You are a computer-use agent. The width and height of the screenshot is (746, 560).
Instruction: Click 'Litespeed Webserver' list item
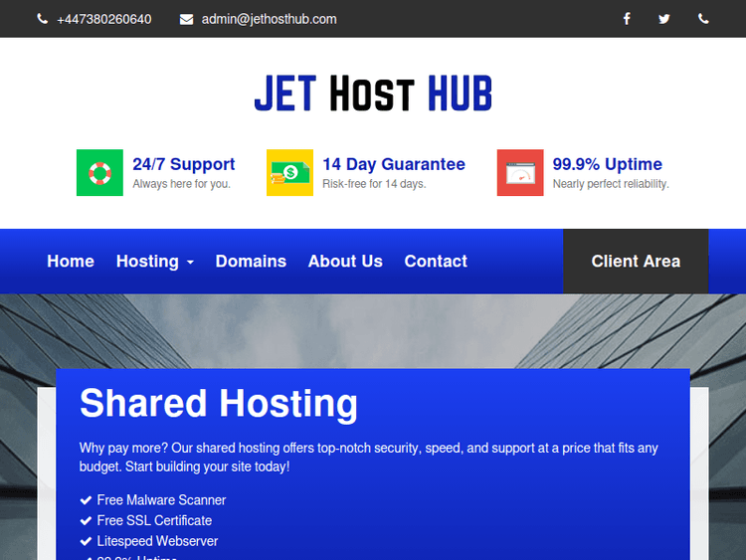pos(157,541)
